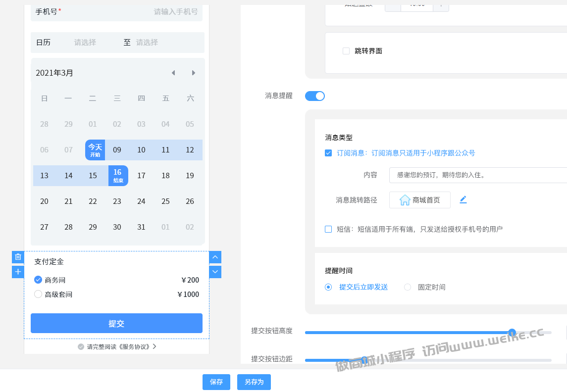Select 固定时间 radio option
The height and width of the screenshot is (392, 567).
[408, 287]
